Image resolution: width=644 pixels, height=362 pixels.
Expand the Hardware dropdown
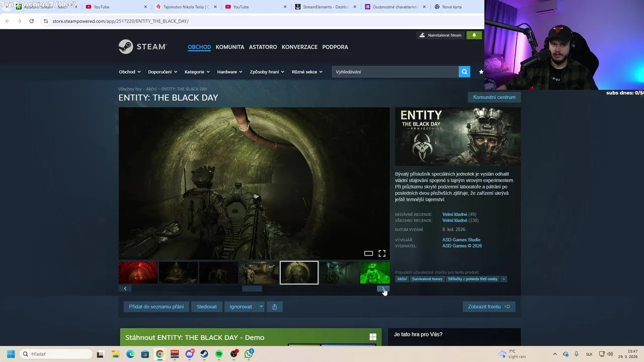(229, 72)
